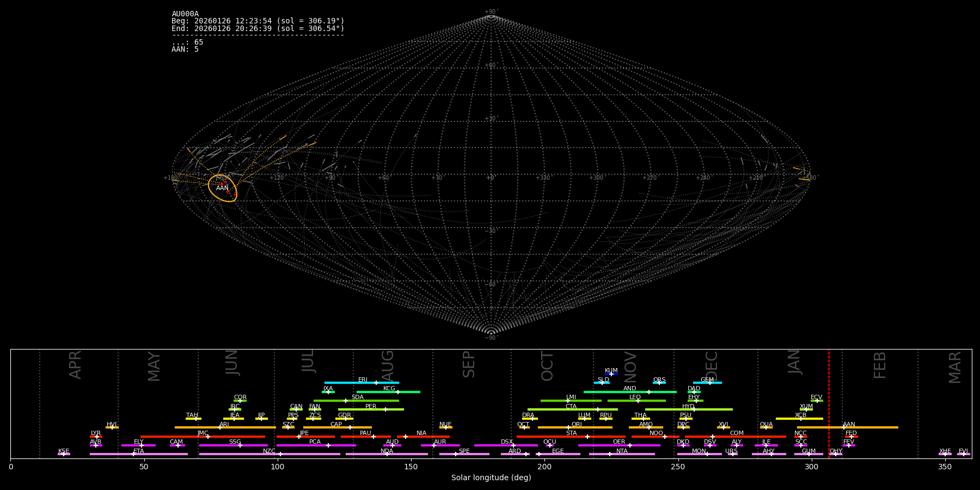Click the AAN label on the timeline
This screenshot has height=490, width=980.
click(x=849, y=425)
